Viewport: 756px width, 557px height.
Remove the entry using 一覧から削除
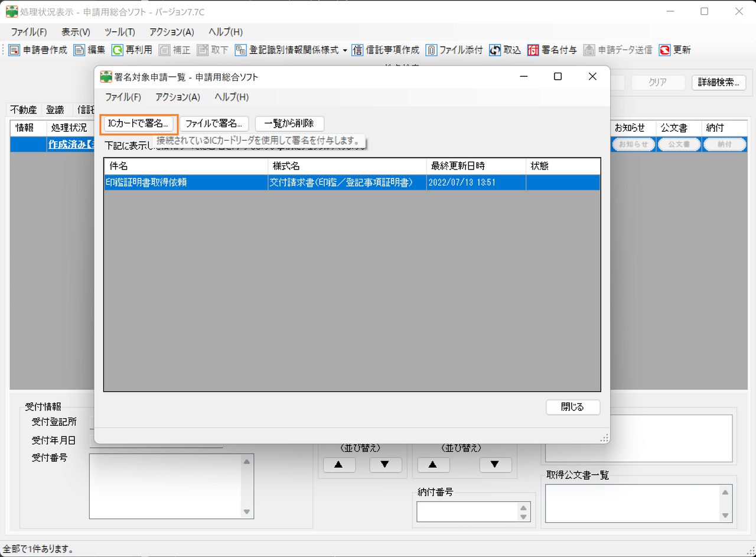click(x=288, y=123)
